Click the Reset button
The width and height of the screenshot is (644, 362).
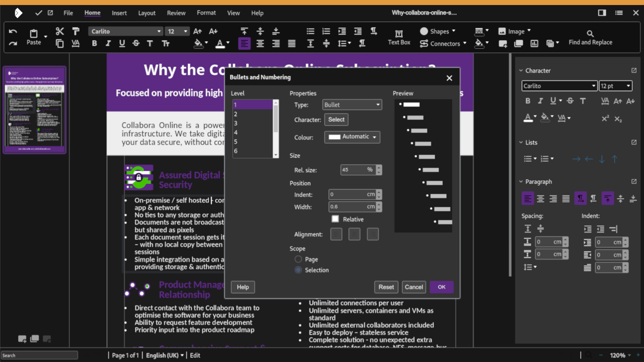[386, 287]
